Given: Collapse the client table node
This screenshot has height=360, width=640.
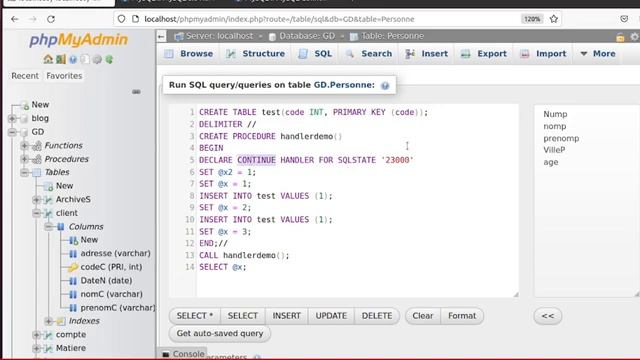Looking at the screenshot, I should 36,213.
